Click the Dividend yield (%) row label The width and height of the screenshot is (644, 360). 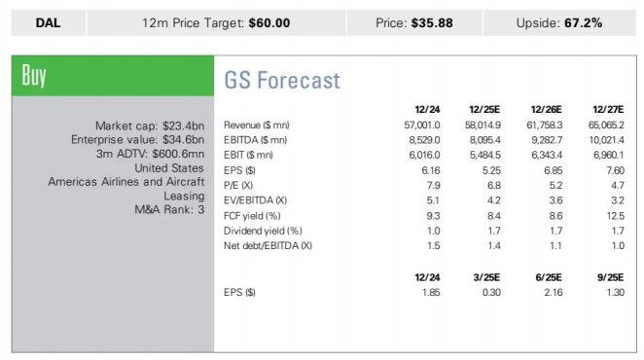click(263, 231)
